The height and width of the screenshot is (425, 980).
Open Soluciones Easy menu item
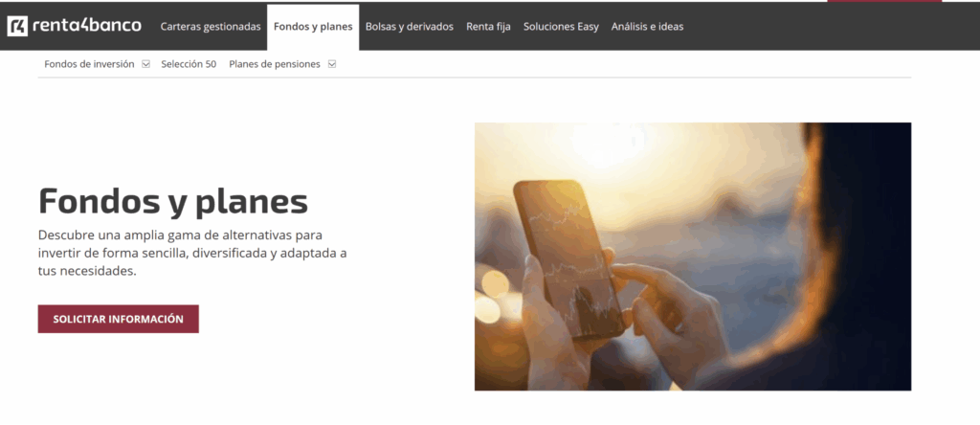pos(561,27)
